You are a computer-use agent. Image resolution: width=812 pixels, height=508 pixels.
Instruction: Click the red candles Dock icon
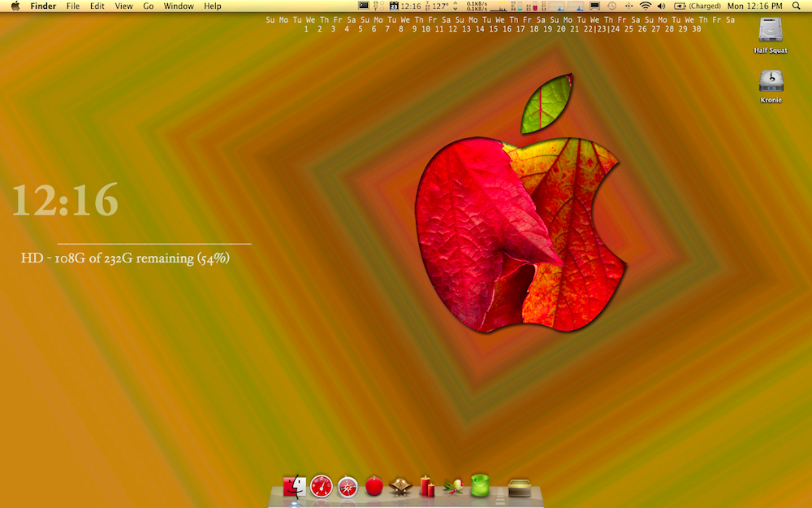(427, 486)
